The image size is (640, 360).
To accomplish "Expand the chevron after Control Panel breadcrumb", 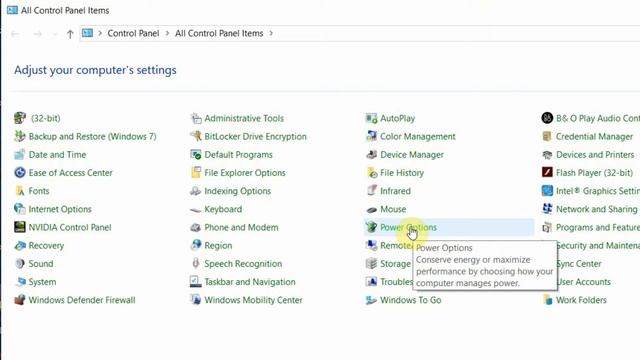I will pyautogui.click(x=167, y=33).
